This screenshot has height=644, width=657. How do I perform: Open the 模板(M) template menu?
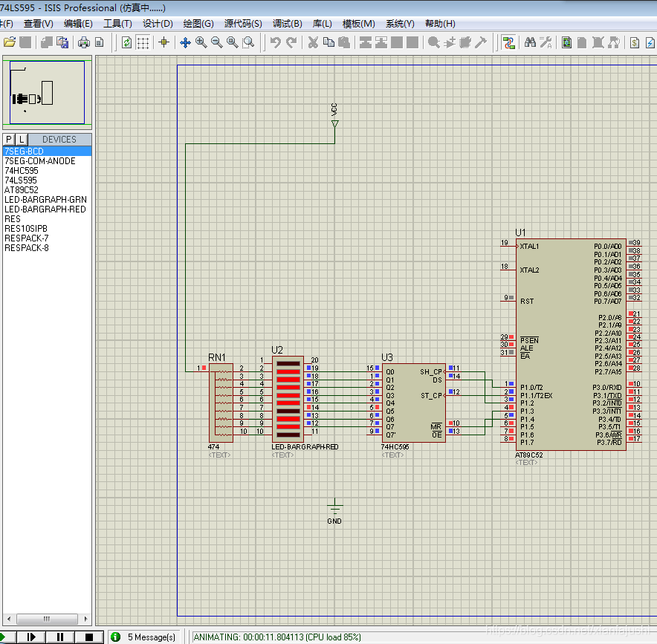click(358, 24)
